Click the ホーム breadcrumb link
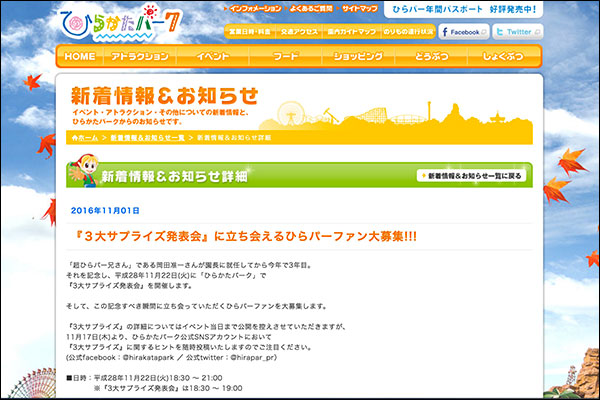 click(x=88, y=138)
